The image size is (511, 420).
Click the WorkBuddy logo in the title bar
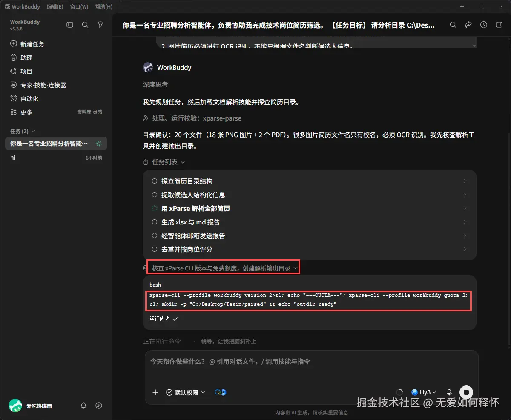click(x=7, y=6)
